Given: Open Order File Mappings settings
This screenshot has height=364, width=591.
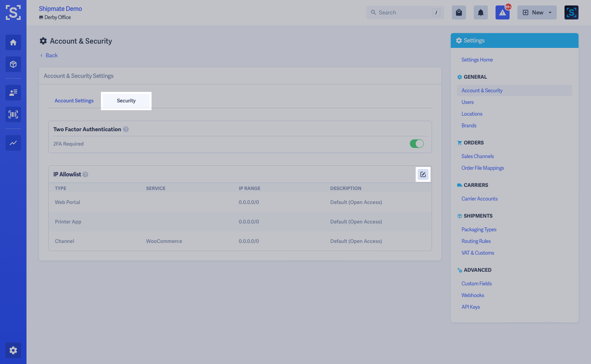Looking at the screenshot, I should pos(483,168).
